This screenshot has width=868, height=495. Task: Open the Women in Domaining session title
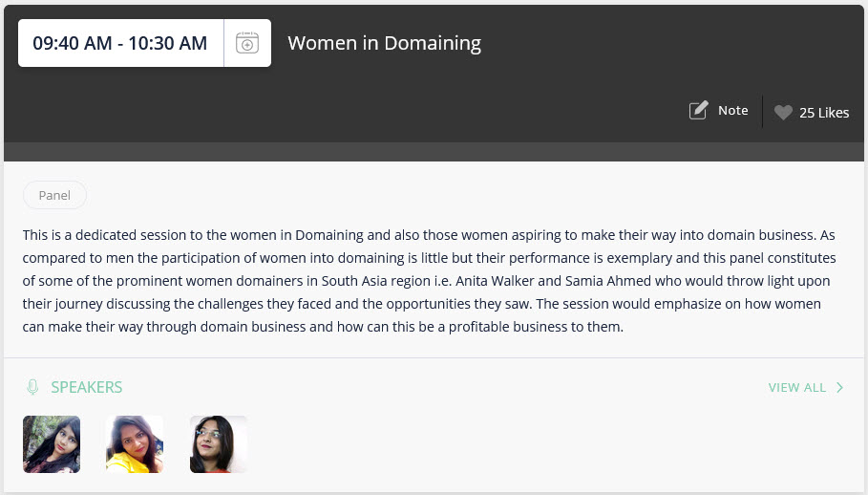384,43
